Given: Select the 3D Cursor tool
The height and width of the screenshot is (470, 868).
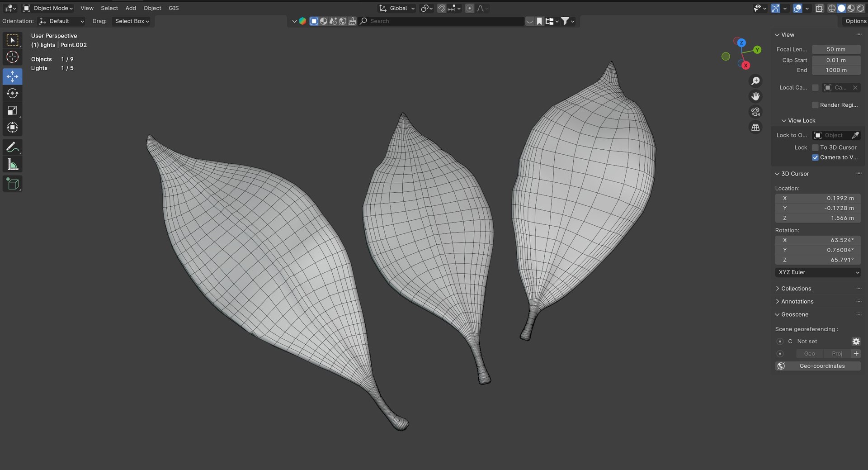Looking at the screenshot, I should (x=12, y=57).
